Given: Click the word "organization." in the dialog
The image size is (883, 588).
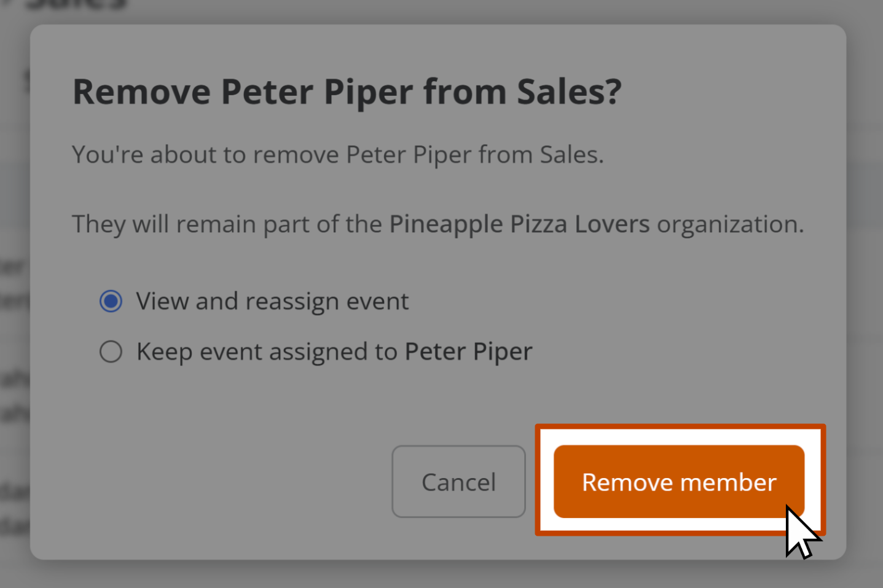Looking at the screenshot, I should 731,224.
